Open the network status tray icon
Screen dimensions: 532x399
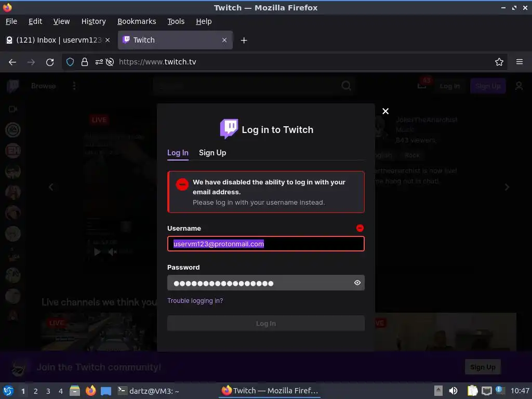[486, 391]
